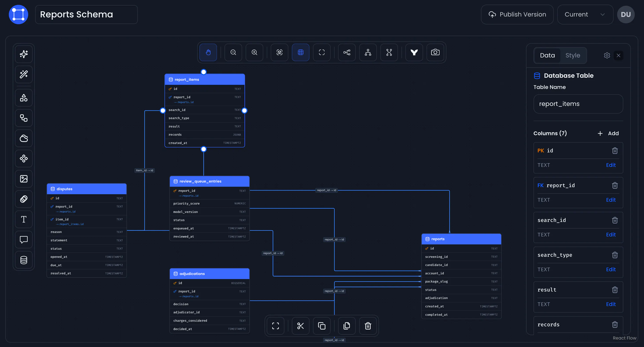This screenshot has height=347, width=644.
Task: Edit the report_id column type
Action: coord(611,200)
